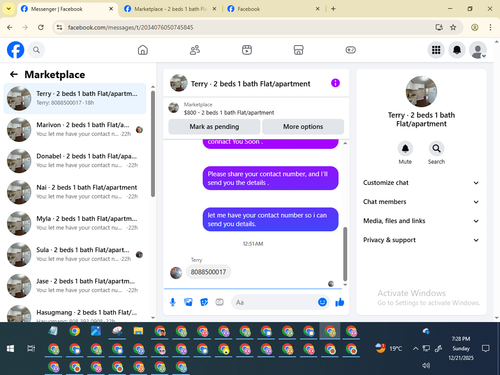Open Windows Start menu
The height and width of the screenshot is (375, 500).
point(10,349)
